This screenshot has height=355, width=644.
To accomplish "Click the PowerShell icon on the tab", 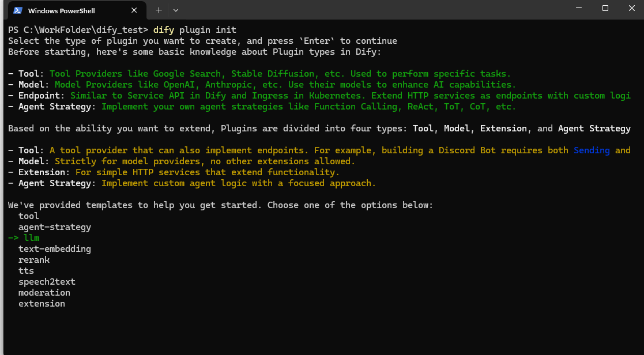I will (x=17, y=10).
